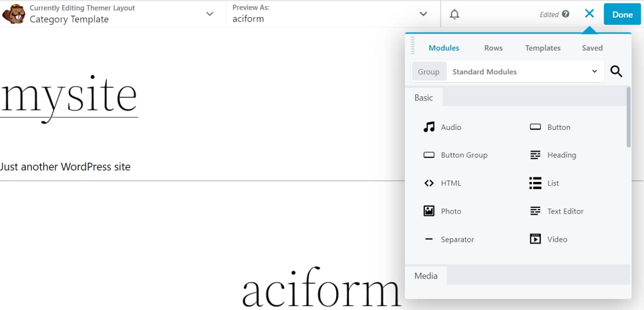Image resolution: width=644 pixels, height=310 pixels.
Task: Switch to the Saved tab
Action: 592,48
